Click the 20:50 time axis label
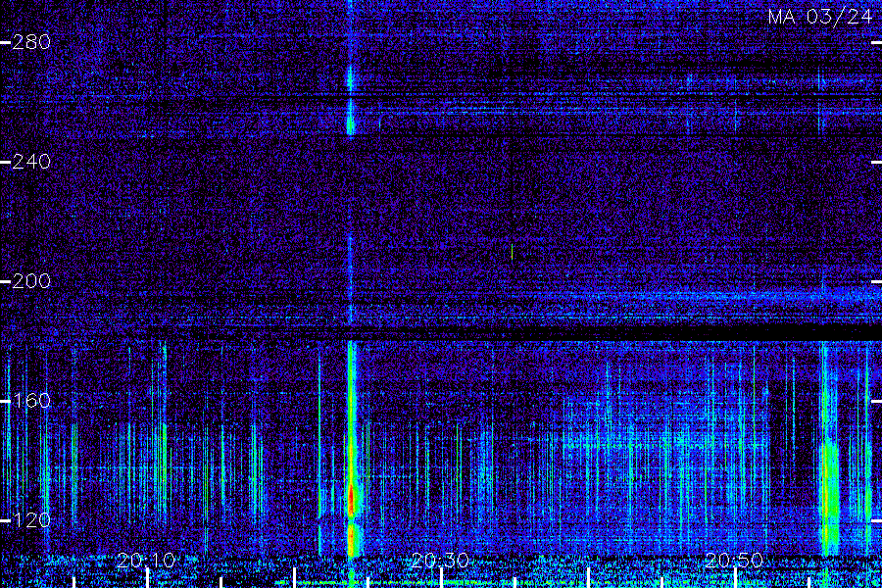The image size is (882, 588). [735, 561]
